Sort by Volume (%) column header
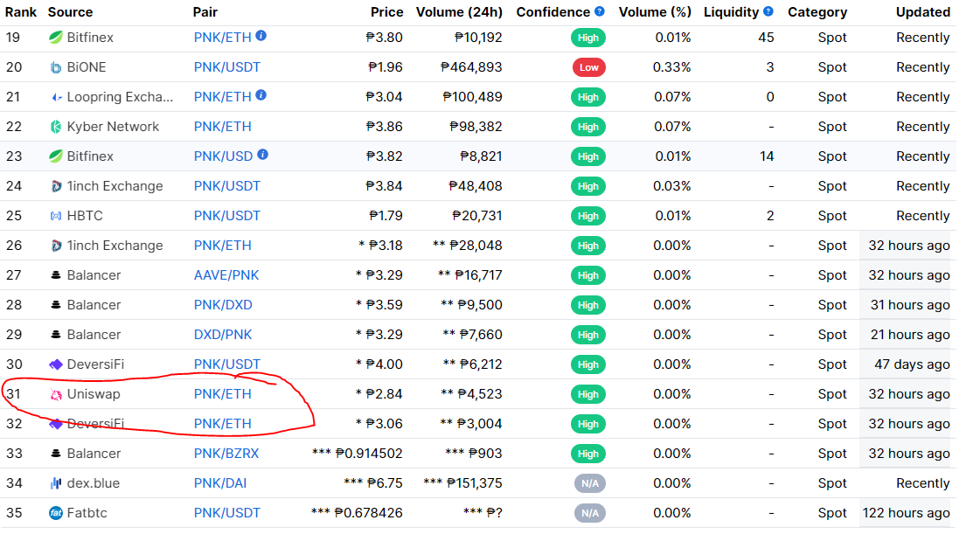The width and height of the screenshot is (980, 548). [655, 12]
